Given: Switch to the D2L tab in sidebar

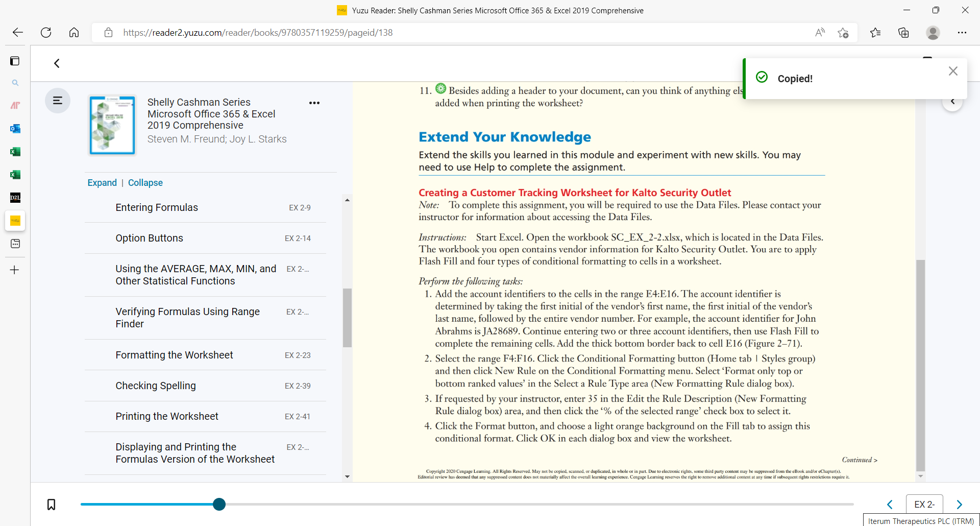Looking at the screenshot, I should 15,198.
